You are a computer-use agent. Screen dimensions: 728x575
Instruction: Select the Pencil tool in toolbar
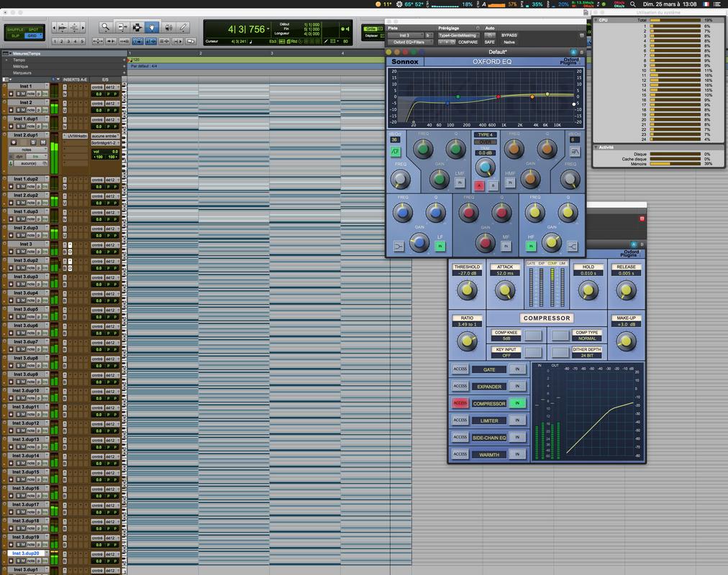click(183, 27)
